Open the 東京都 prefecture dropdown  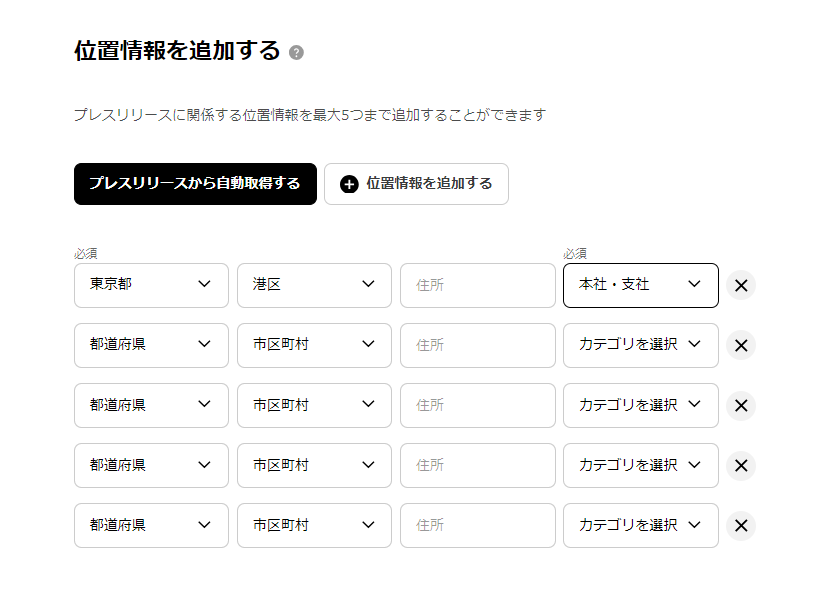click(x=151, y=285)
